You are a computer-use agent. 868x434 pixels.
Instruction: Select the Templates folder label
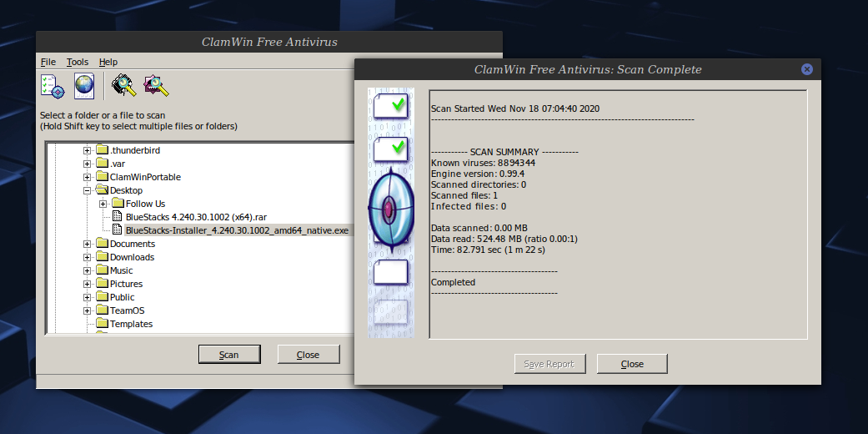coord(131,325)
